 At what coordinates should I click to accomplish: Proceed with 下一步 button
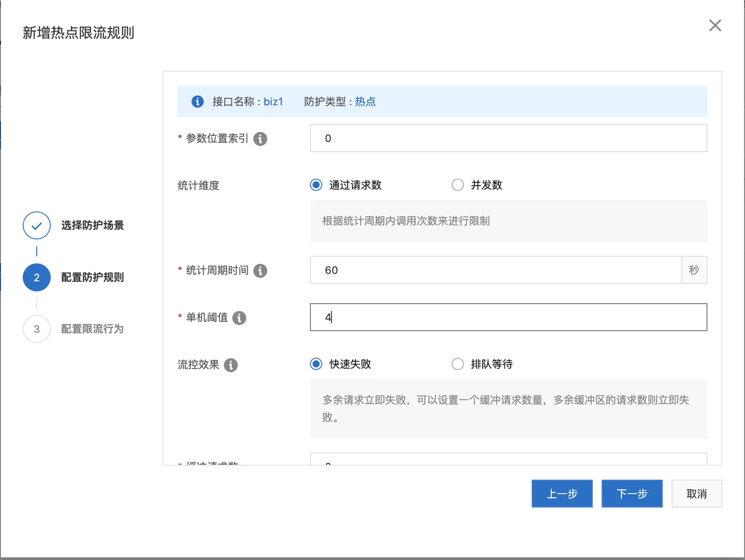point(632,494)
